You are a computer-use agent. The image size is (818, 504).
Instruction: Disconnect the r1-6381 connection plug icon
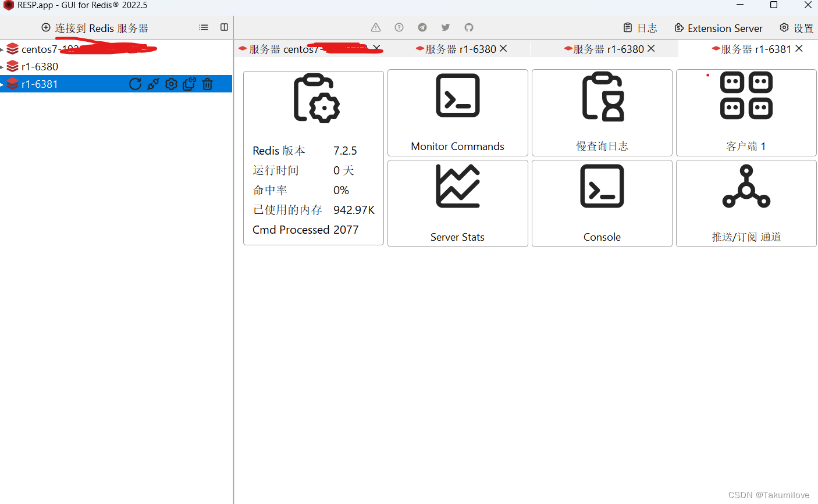[x=153, y=84]
